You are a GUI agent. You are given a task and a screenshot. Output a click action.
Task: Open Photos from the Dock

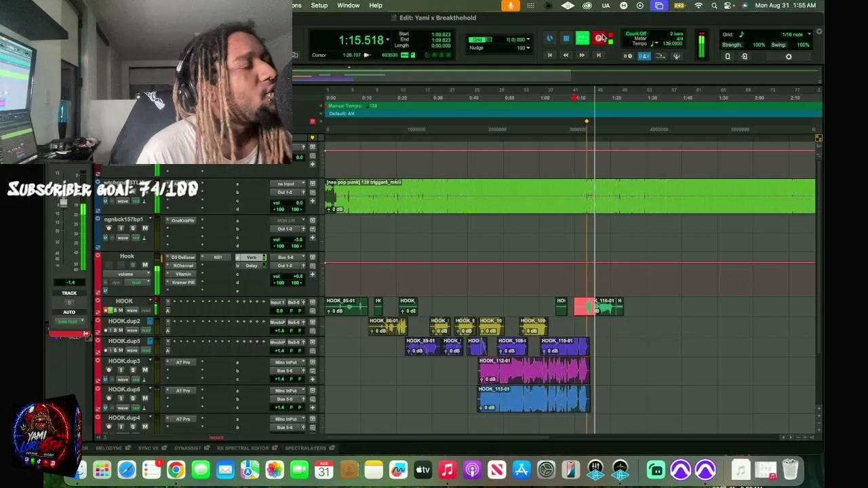click(x=275, y=470)
